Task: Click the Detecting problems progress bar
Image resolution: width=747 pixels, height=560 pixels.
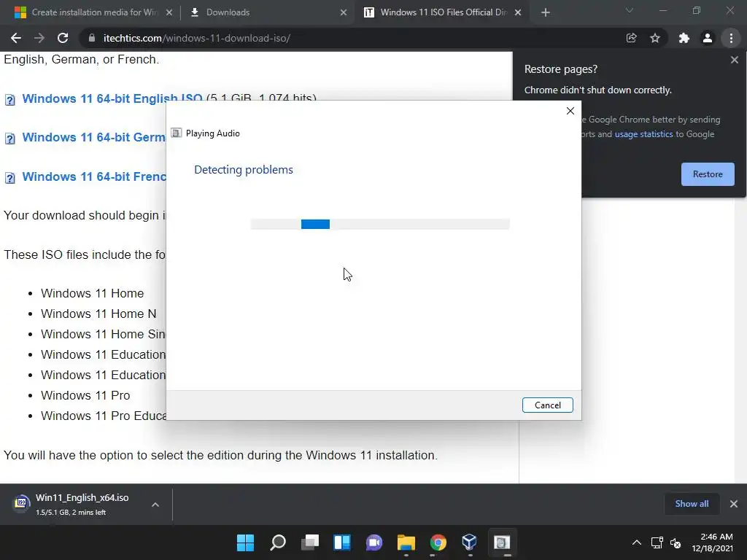Action: [379, 225]
